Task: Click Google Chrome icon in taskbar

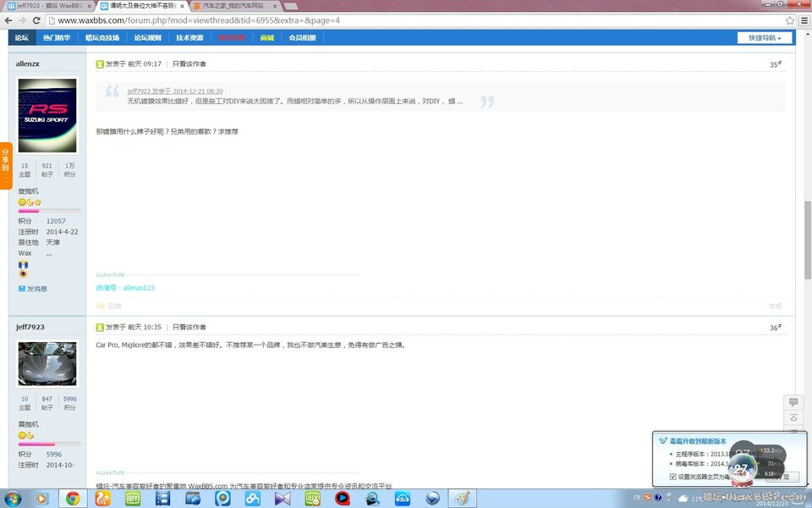Action: click(x=73, y=499)
